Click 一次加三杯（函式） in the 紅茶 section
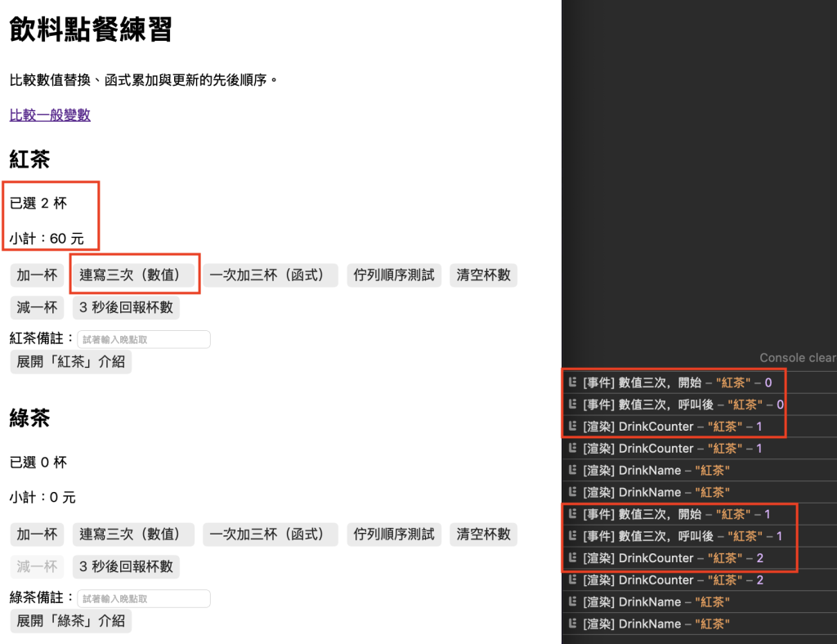This screenshot has height=644, width=837. [x=270, y=275]
